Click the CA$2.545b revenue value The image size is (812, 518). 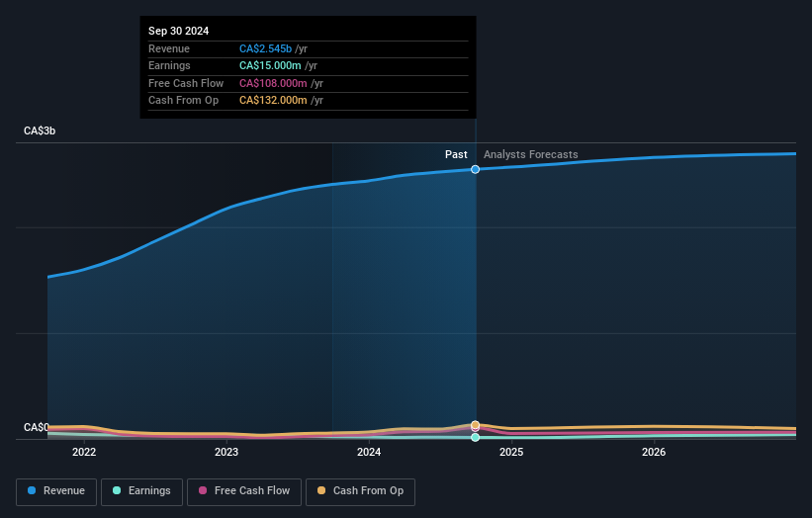point(265,48)
